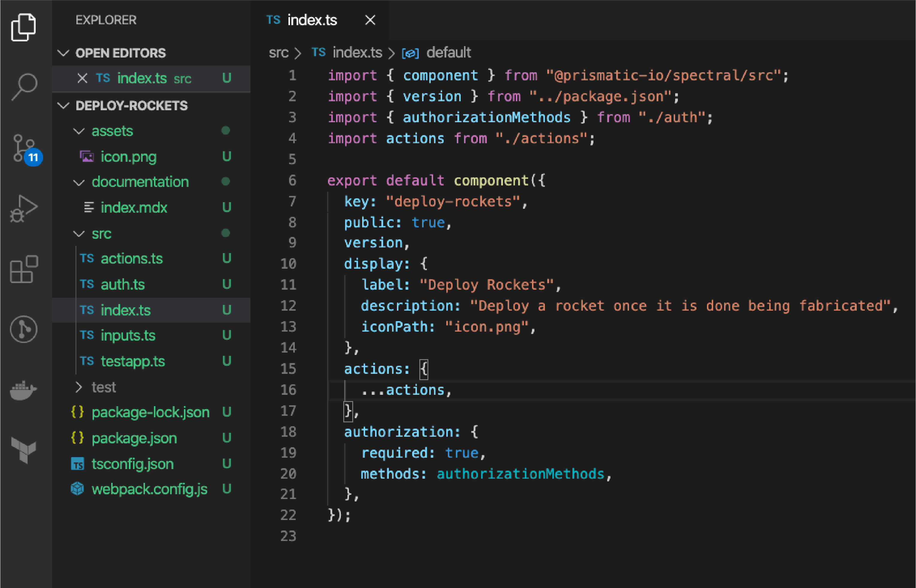Screen dimensions: 916x588
Task: Click line number 6 in gutter
Action: [x=292, y=180]
